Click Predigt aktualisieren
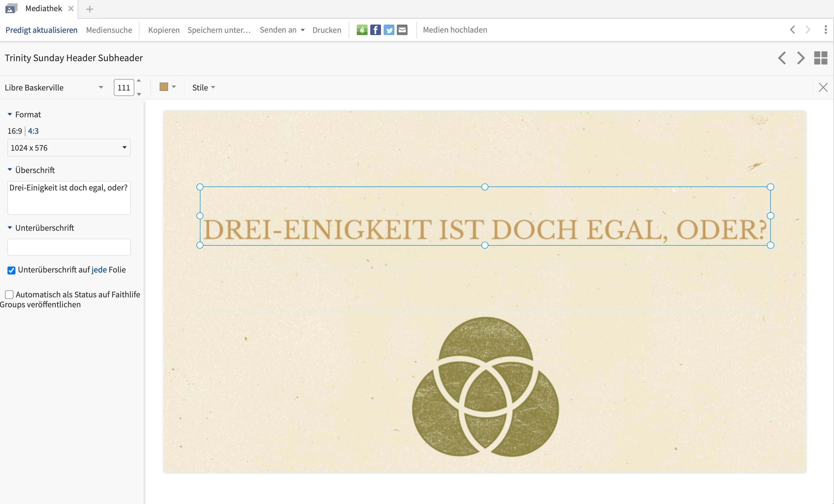The height and width of the screenshot is (504, 834). (x=41, y=30)
